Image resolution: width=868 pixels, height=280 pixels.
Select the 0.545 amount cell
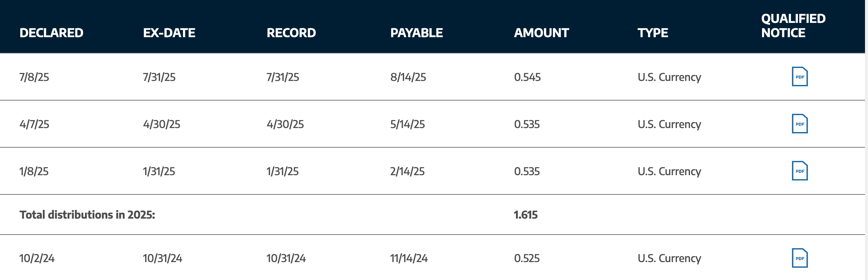(x=527, y=77)
